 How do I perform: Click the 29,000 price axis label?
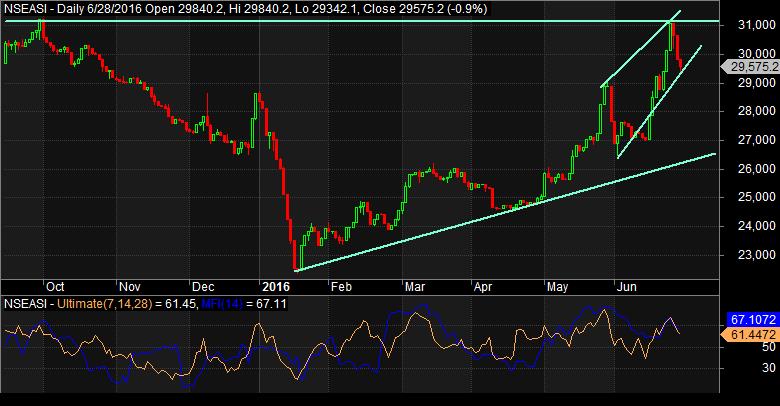coord(757,83)
